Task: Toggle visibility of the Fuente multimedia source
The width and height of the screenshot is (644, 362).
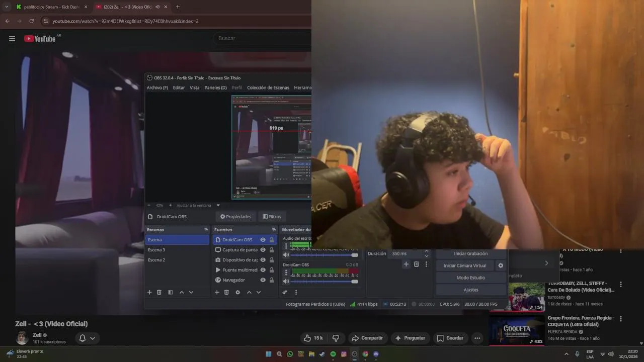Action: (263, 270)
